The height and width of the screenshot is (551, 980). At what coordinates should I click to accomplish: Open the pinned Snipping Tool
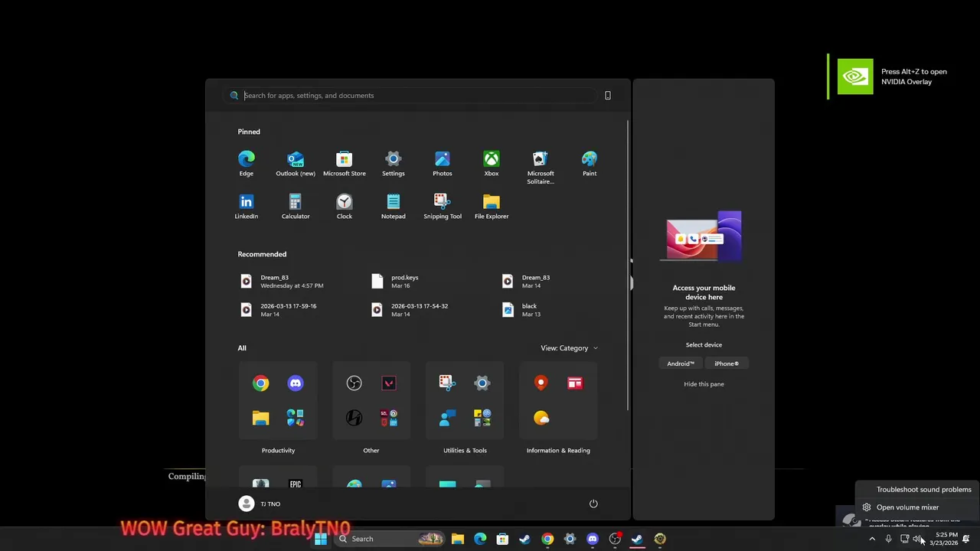(443, 207)
